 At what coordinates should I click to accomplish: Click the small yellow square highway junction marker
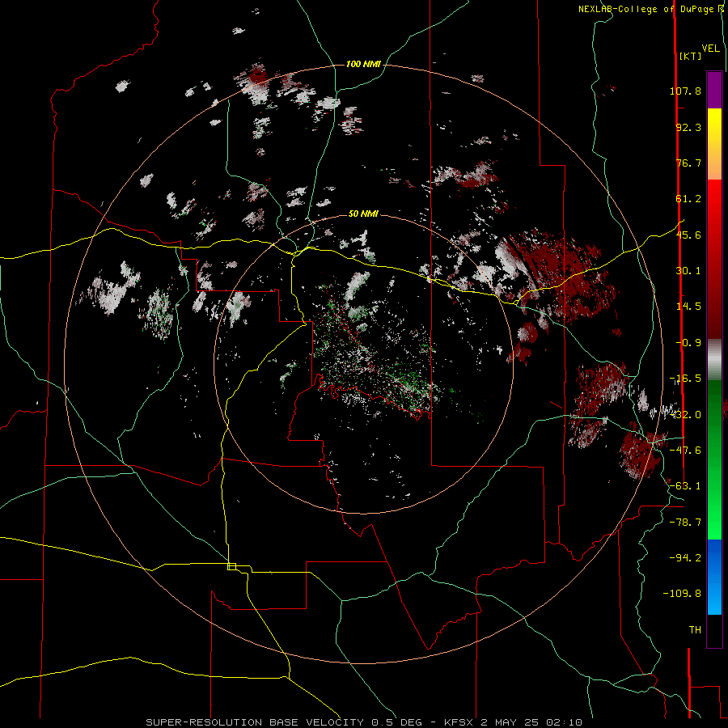(231, 566)
